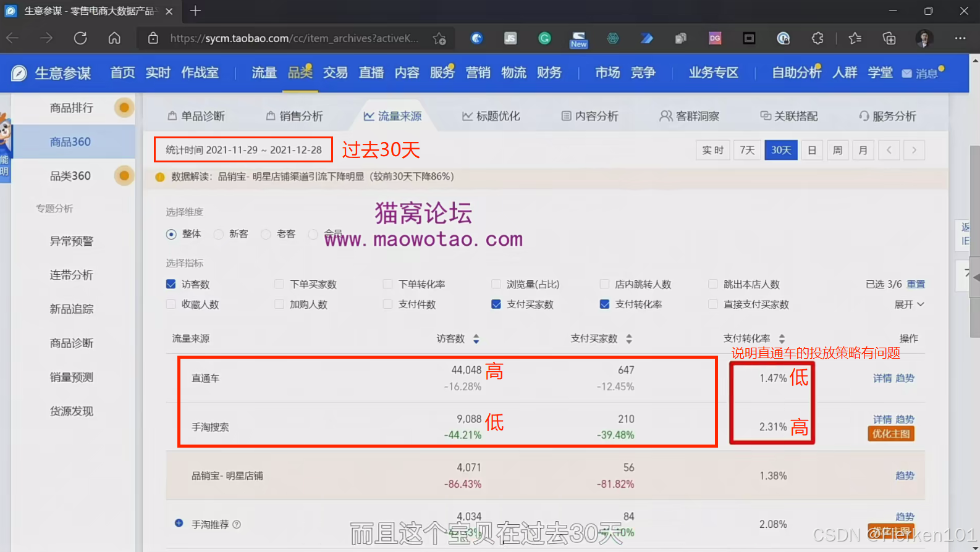Viewport: 980px width, 552px height.
Task: Check the 直接支付买家数 checkbox
Action: tap(713, 304)
